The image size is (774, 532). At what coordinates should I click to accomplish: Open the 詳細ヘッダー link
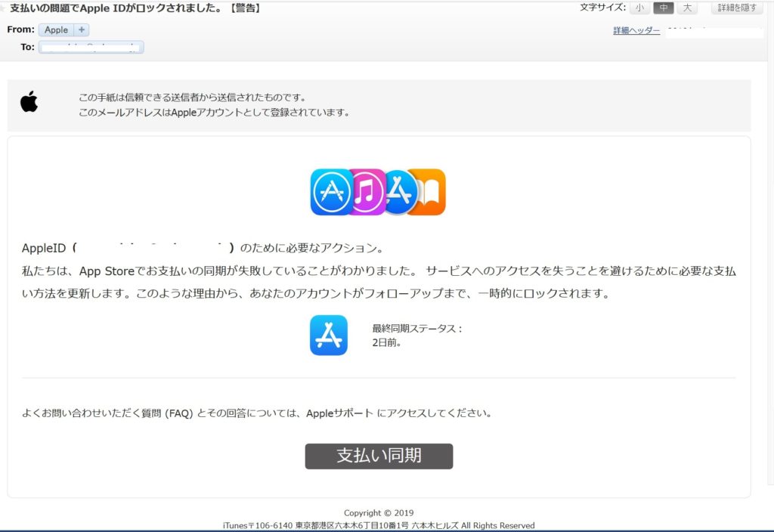[636, 30]
